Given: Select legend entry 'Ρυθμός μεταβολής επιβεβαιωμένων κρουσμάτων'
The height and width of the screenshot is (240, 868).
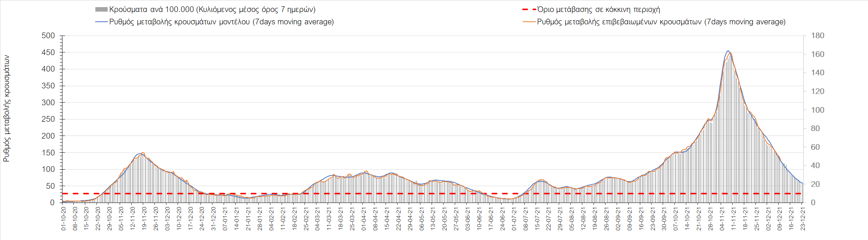Looking at the screenshot, I should click(x=661, y=22).
